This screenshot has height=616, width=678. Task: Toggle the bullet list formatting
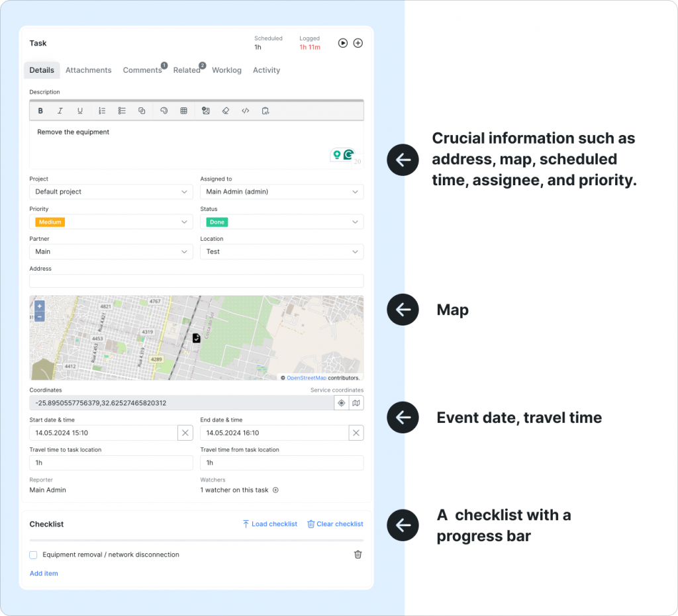pyautogui.click(x=122, y=110)
